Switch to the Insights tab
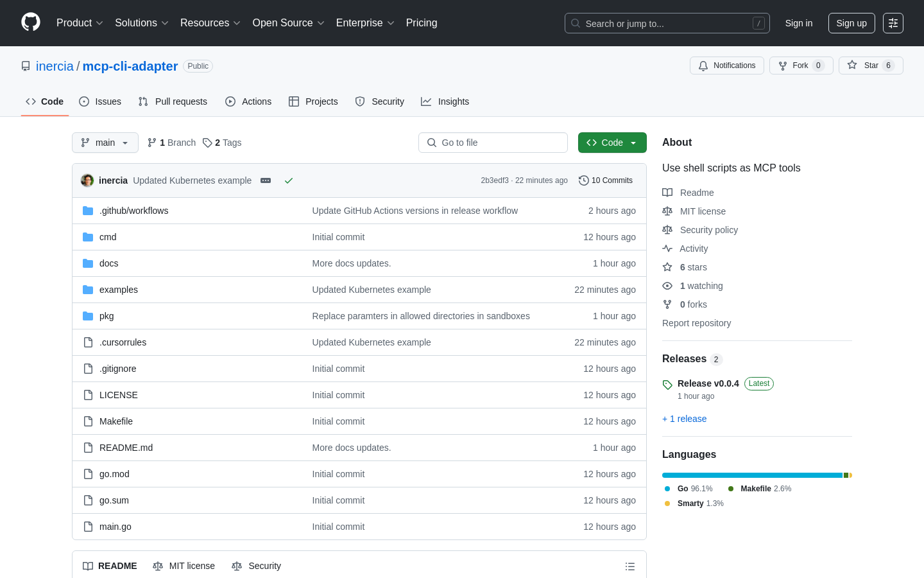The image size is (924, 578). pyautogui.click(x=445, y=101)
